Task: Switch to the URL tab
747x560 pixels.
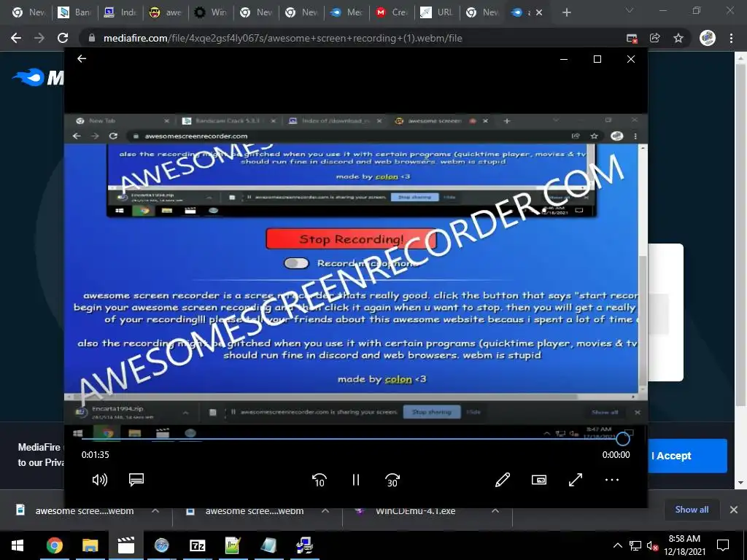Action: (x=437, y=12)
